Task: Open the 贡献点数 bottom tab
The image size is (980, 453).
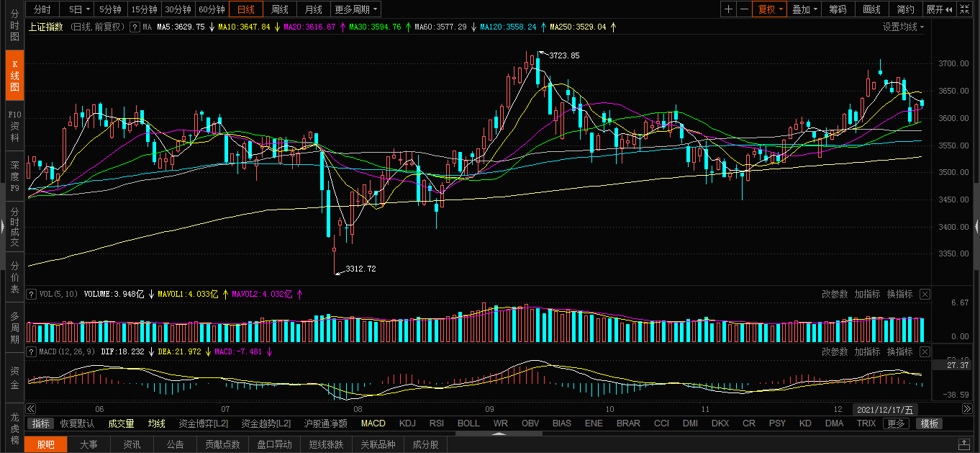Action: pyautogui.click(x=222, y=444)
